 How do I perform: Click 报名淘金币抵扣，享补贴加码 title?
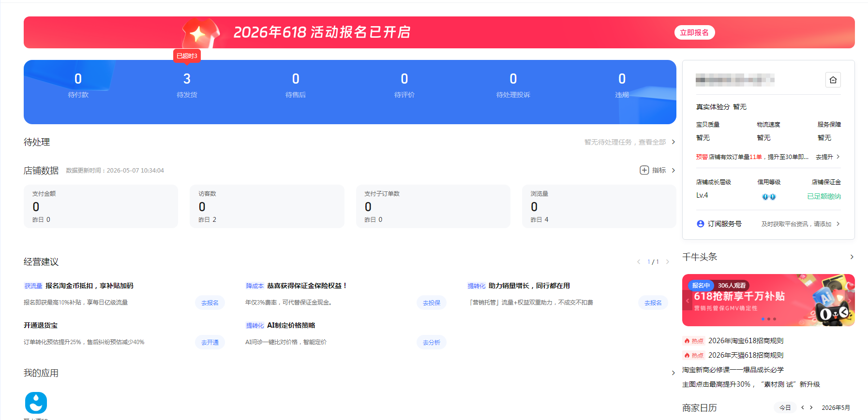[x=89, y=286]
